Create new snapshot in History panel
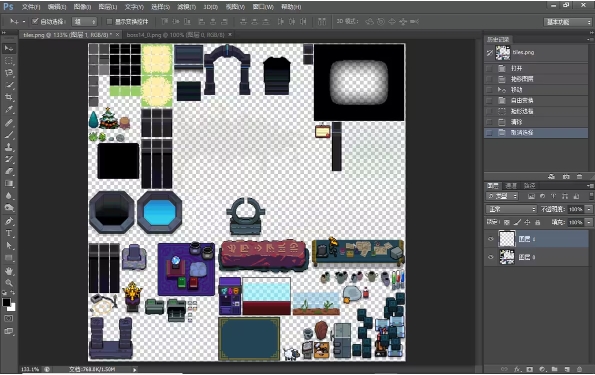The image size is (595, 375). (x=566, y=176)
